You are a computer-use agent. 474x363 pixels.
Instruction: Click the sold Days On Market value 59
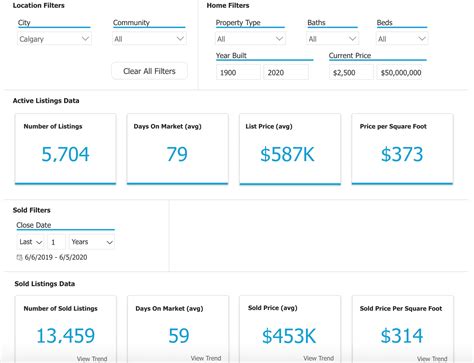click(179, 335)
